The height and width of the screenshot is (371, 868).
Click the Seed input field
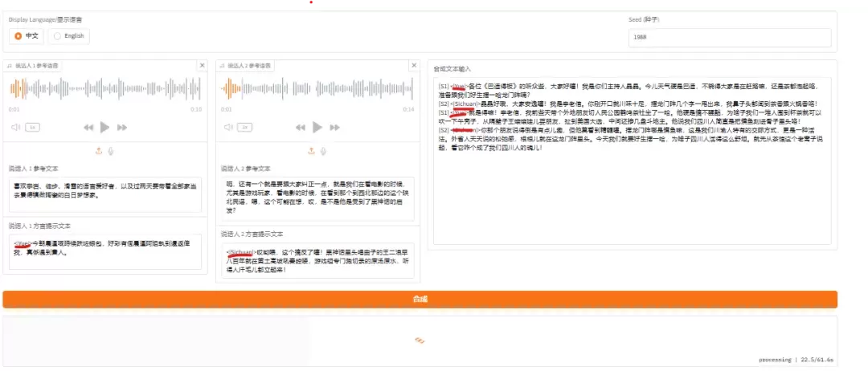pyautogui.click(x=730, y=38)
